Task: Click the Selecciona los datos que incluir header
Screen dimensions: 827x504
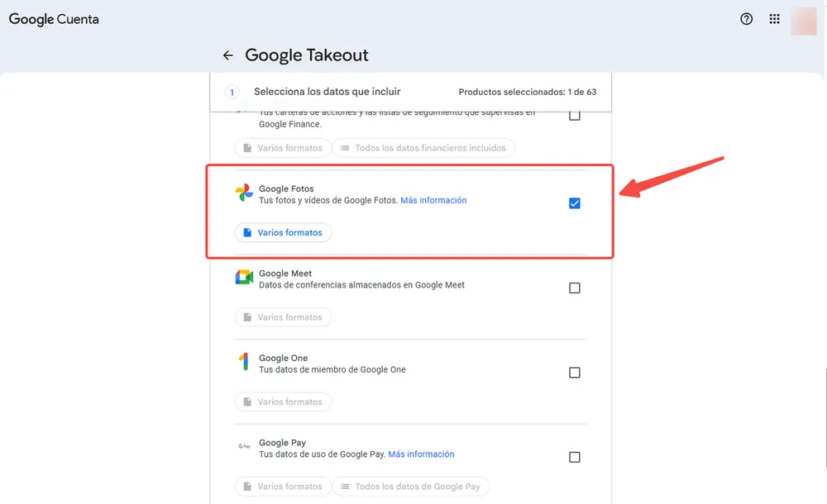Action: (327, 92)
